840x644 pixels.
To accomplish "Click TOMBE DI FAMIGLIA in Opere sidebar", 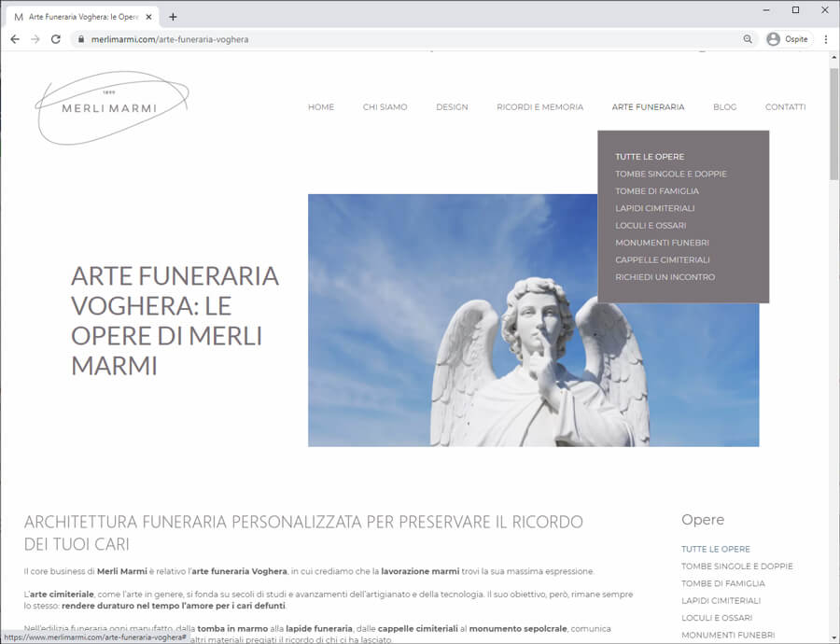I will 722,583.
